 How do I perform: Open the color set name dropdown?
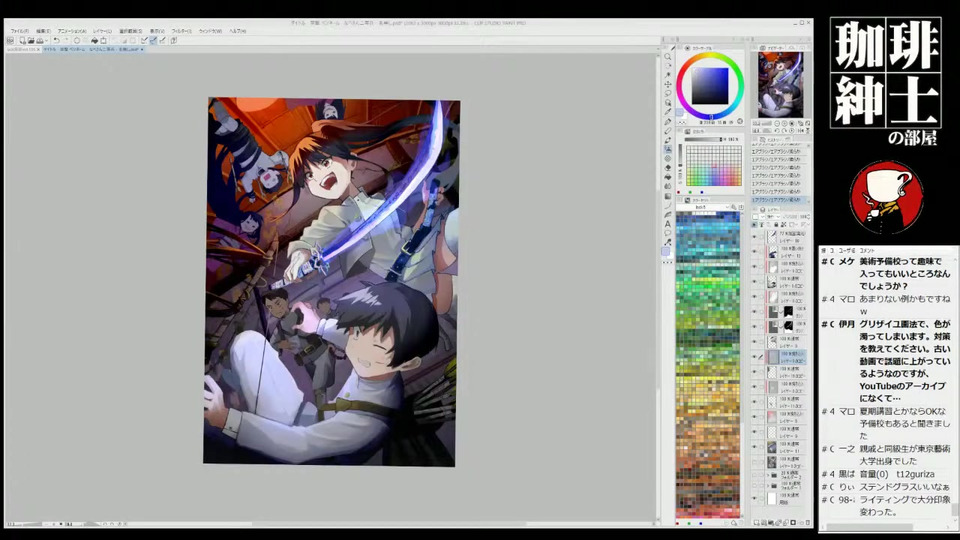[704, 208]
